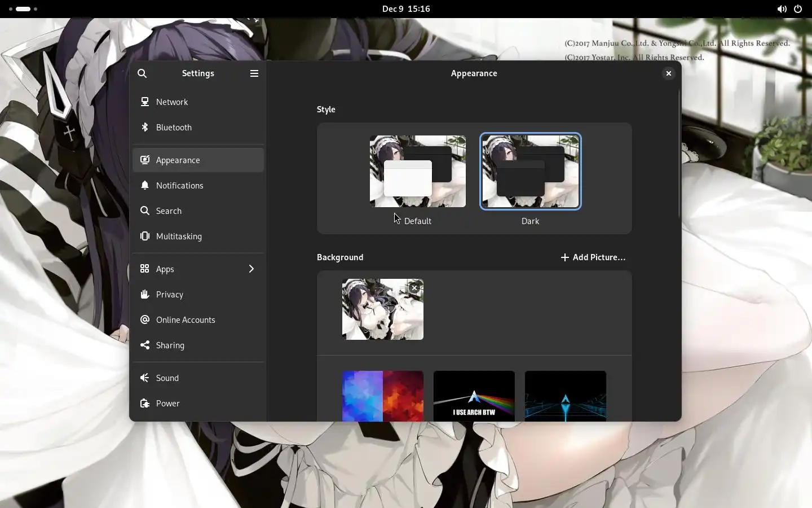This screenshot has width=812, height=508.
Task: Click the Network sidebar icon
Action: (145, 102)
